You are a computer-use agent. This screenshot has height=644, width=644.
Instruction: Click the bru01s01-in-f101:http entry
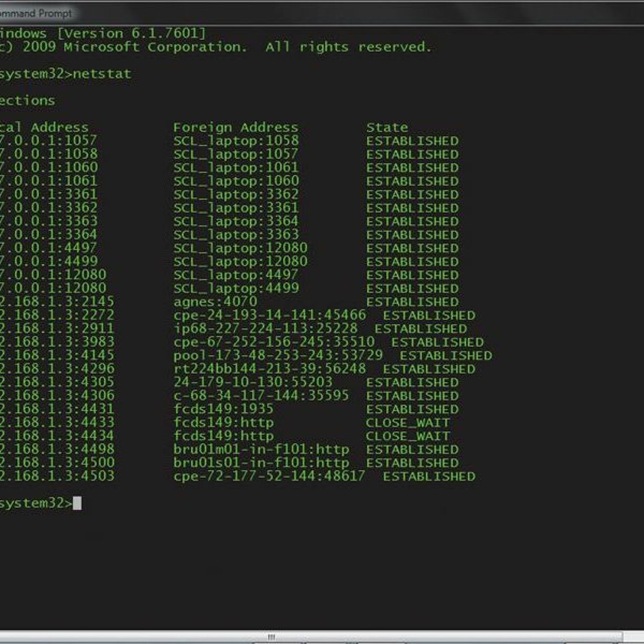[x=261, y=463]
